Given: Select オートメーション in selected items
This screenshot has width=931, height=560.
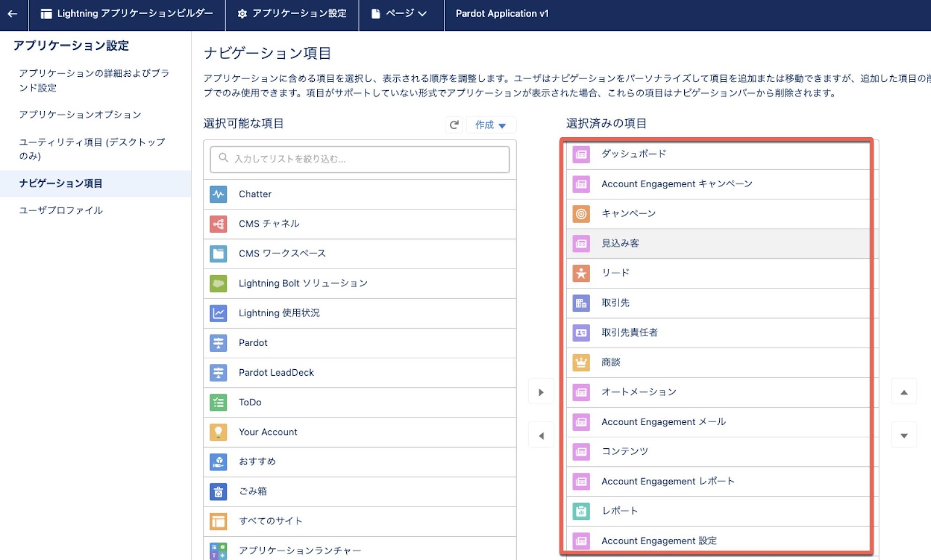Looking at the screenshot, I should [x=722, y=393].
